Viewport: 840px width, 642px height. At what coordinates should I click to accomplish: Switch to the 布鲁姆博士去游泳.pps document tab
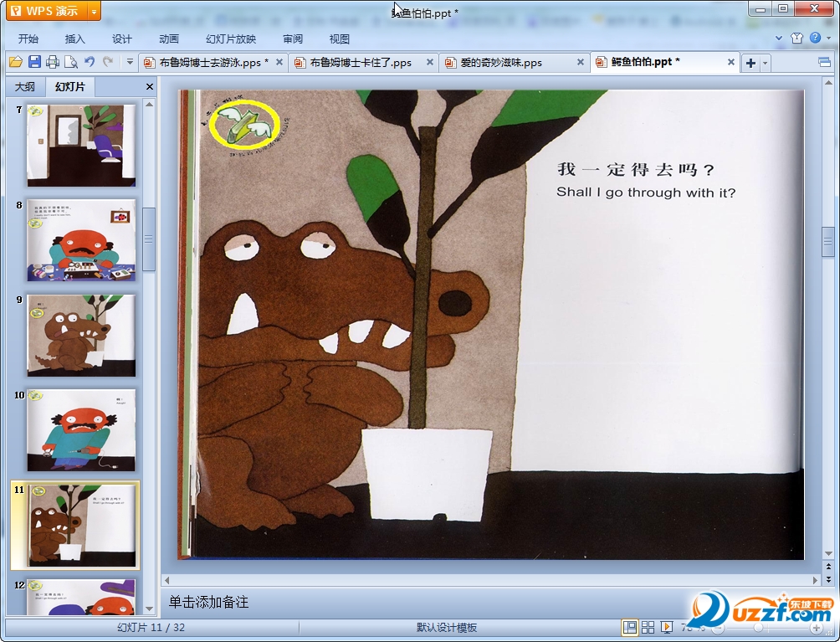coord(213,63)
